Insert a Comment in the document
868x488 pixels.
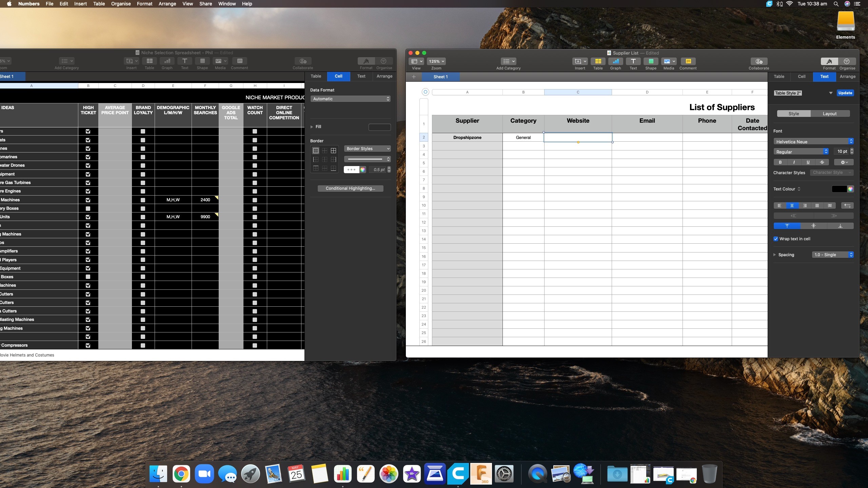[688, 62]
